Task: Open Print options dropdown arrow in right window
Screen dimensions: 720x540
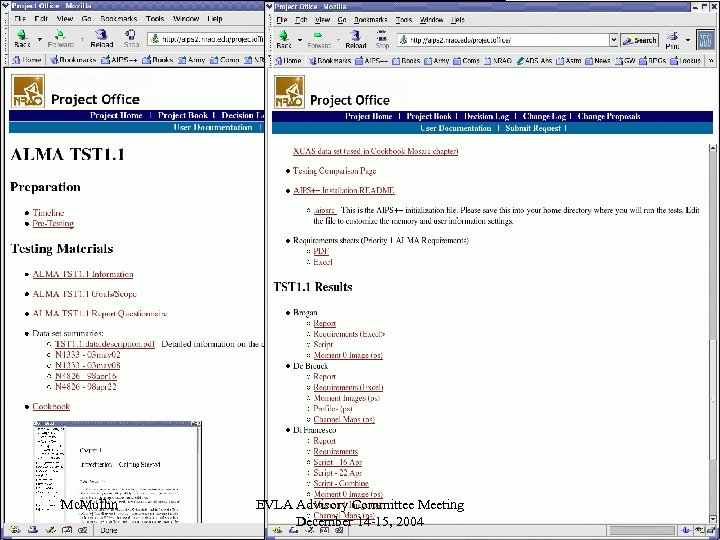Action: (x=688, y=40)
